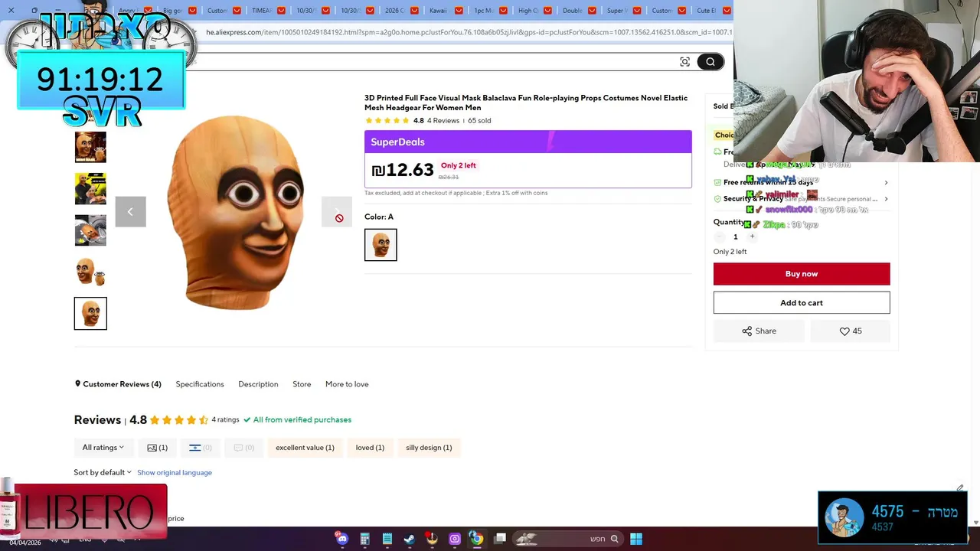Click the Add to cart button
Viewport: 980px width, 551px height.
[802, 303]
